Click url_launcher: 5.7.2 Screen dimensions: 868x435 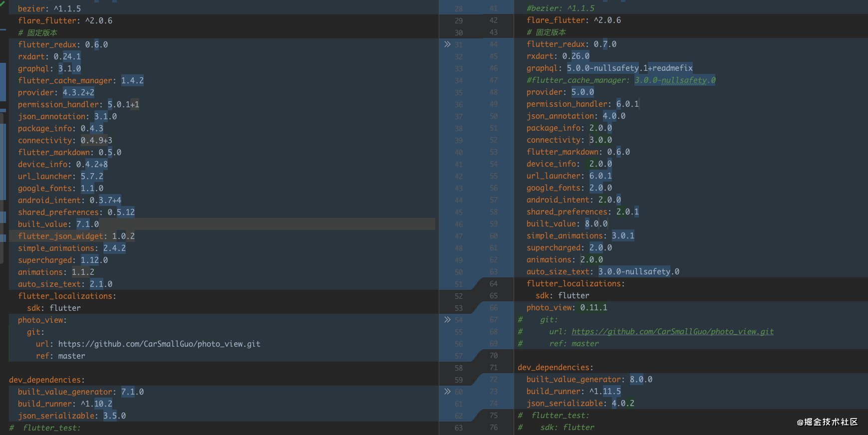[60, 176]
